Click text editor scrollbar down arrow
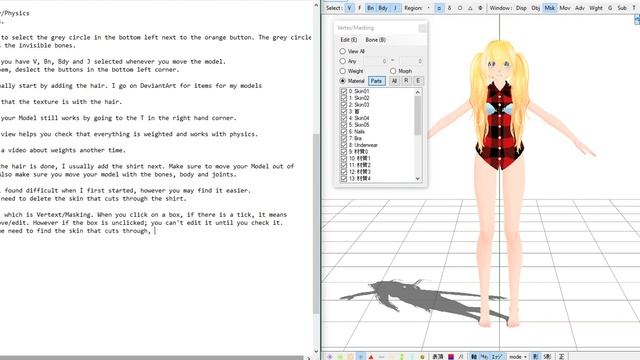This screenshot has width=640, height=360. (x=316, y=351)
